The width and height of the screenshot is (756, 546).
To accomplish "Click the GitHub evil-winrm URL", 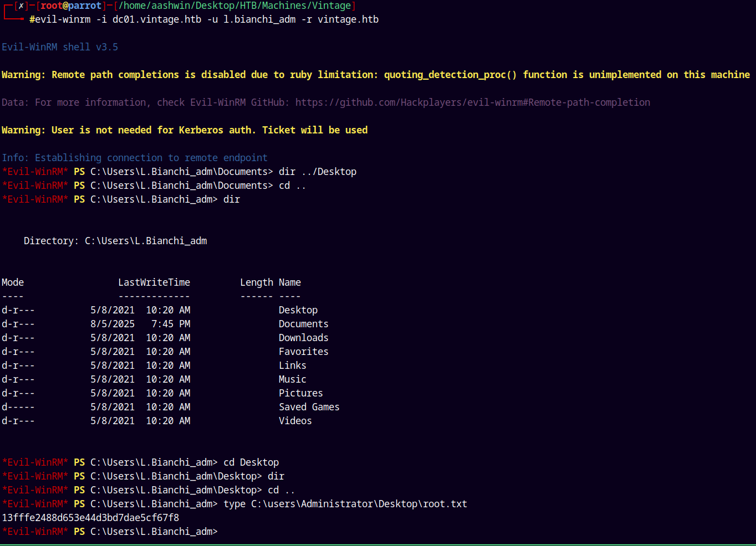I will pos(473,102).
